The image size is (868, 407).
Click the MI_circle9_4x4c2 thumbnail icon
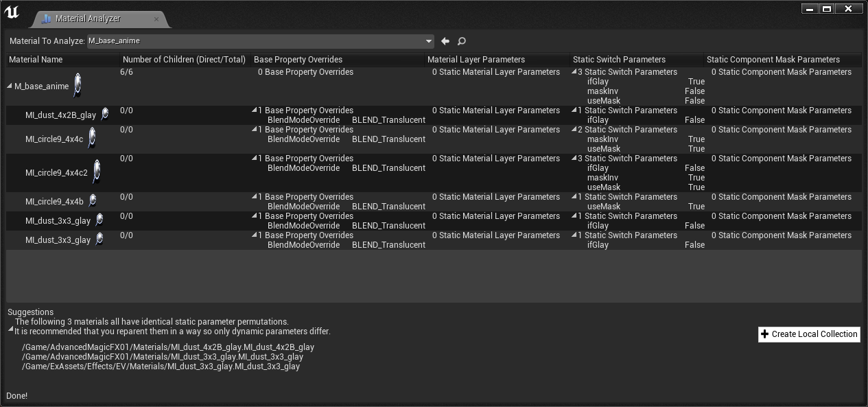tap(96, 172)
